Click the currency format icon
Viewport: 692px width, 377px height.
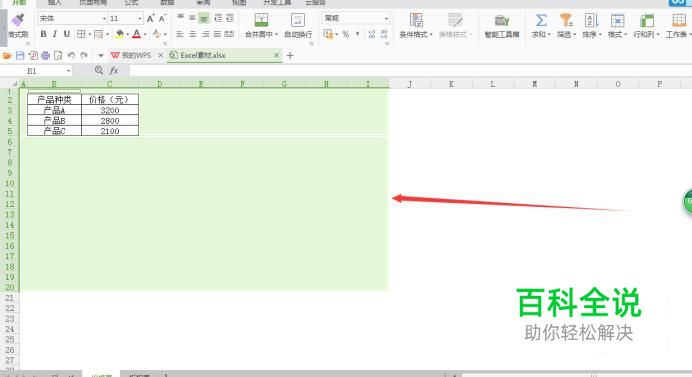click(328, 34)
